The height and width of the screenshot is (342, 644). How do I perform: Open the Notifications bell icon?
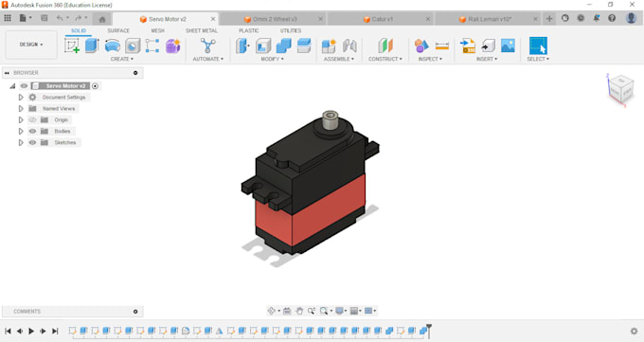[x=597, y=18]
